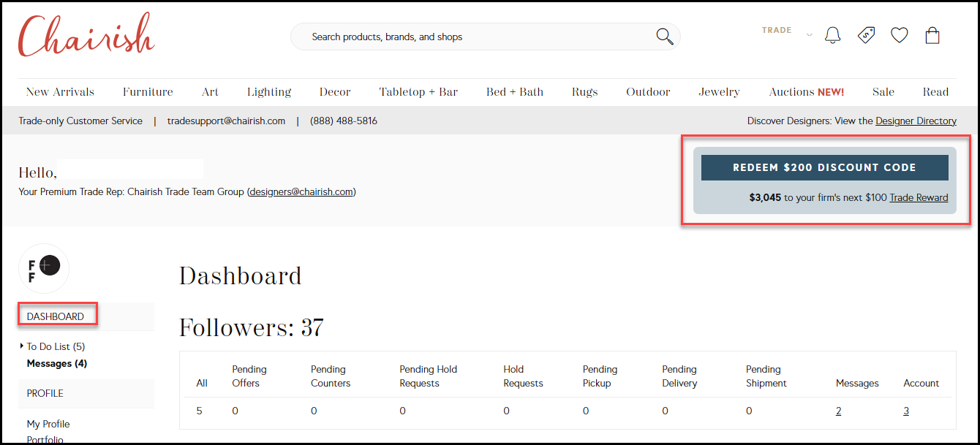Click Pending Hold Requests column header
Viewport: 980px width, 445px height.
429,376
